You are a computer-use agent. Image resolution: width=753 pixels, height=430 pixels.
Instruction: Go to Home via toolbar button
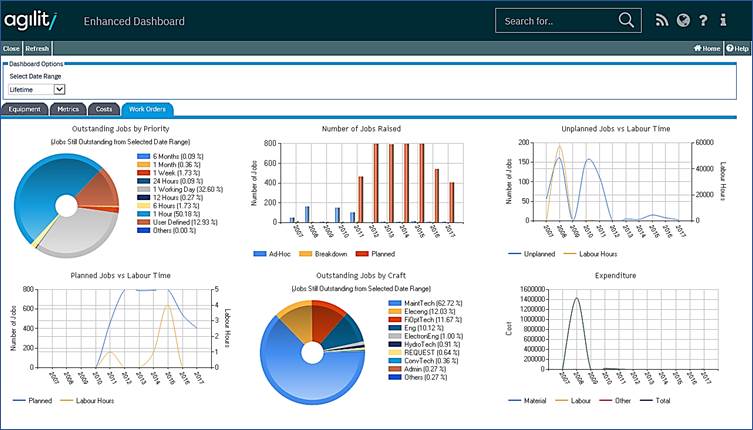click(707, 48)
